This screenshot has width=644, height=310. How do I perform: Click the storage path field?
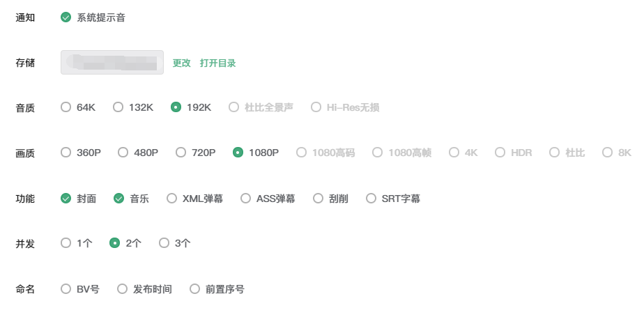pyautogui.click(x=112, y=63)
